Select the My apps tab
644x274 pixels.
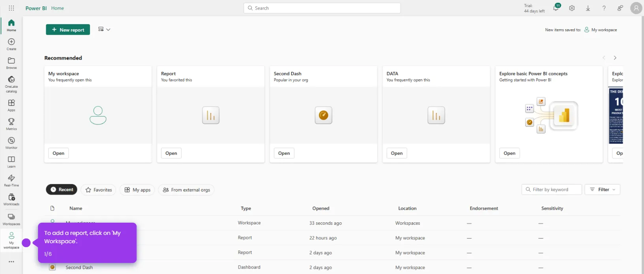(x=137, y=190)
